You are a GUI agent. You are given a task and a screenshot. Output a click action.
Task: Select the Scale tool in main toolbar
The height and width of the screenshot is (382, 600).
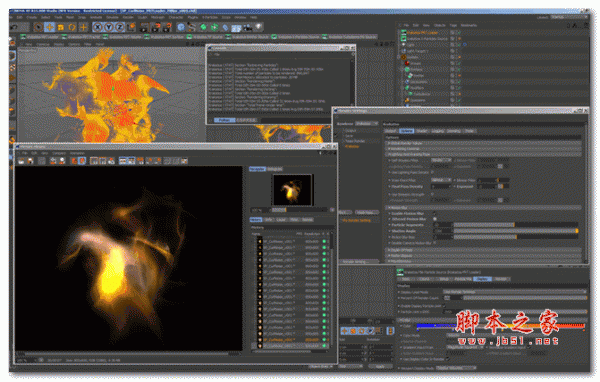pyautogui.click(x=60, y=27)
